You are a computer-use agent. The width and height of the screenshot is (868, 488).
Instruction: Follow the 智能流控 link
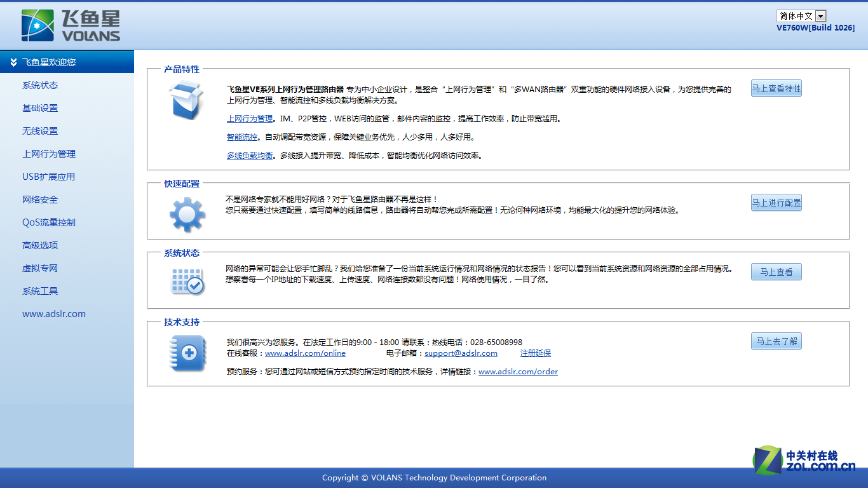coord(242,137)
